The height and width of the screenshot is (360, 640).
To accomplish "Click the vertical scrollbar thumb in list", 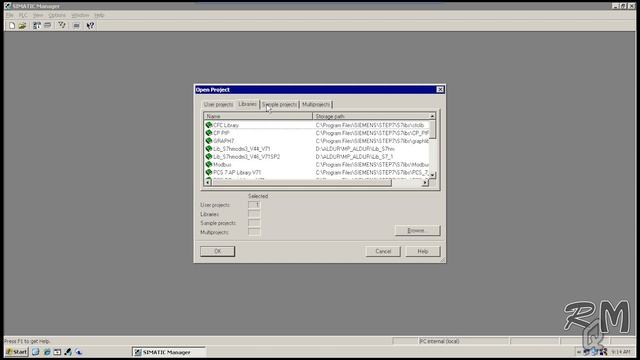I will coord(432,129).
